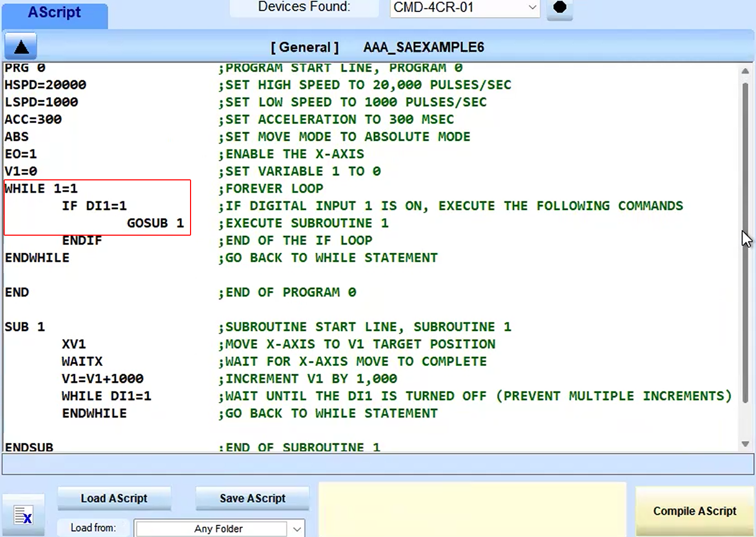
Task: Click the yellow message area beside Save AScript
Action: coord(472,510)
